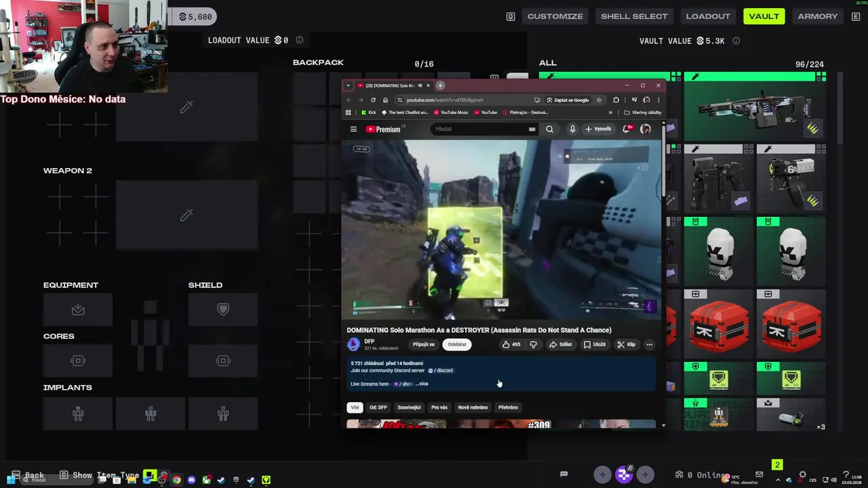Go to Chrome home page icon
868x488 pixels.
385,100
